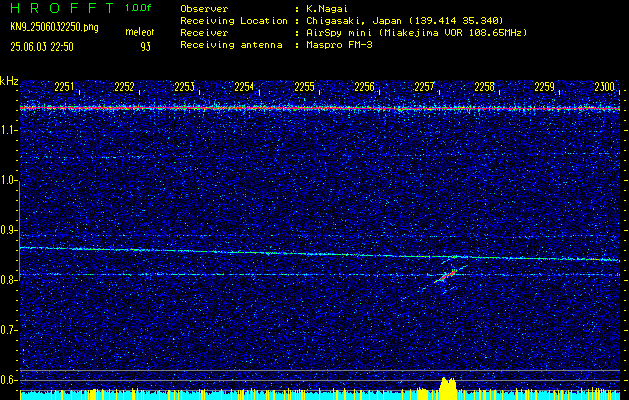Click the 0.8 kHz frequency label
629x400 pixels.
(8, 280)
